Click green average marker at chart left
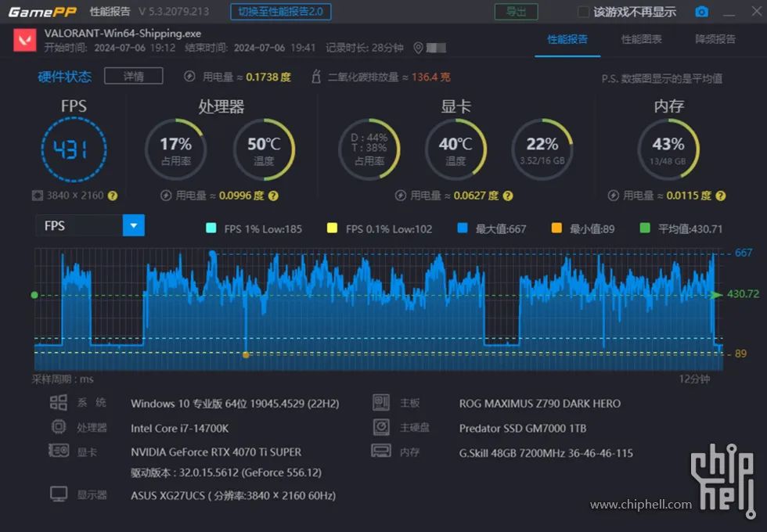This screenshot has width=767, height=532. click(x=34, y=295)
